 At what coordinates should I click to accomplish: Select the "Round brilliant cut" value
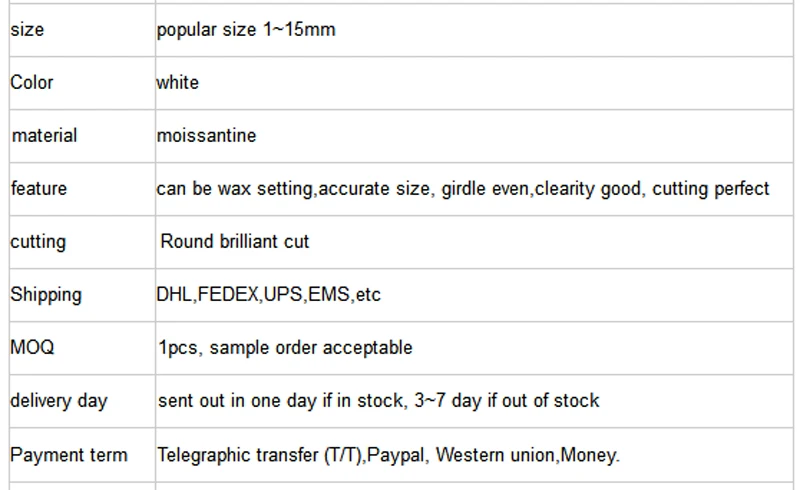click(235, 242)
